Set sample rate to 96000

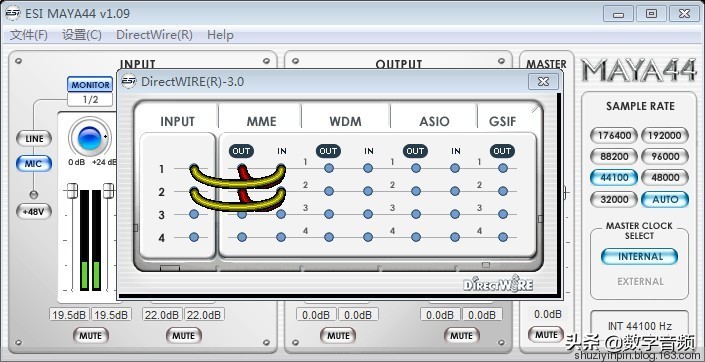pos(665,156)
